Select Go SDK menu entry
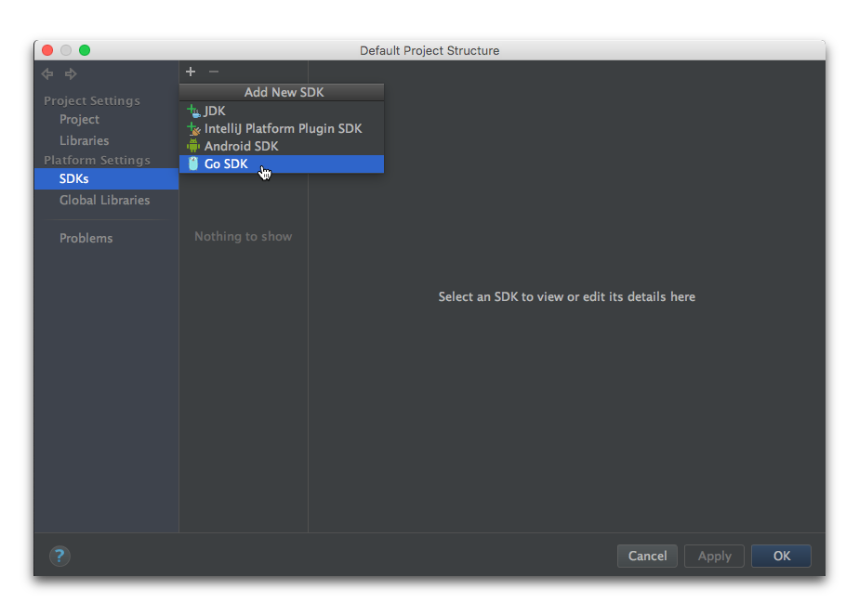 click(x=282, y=164)
